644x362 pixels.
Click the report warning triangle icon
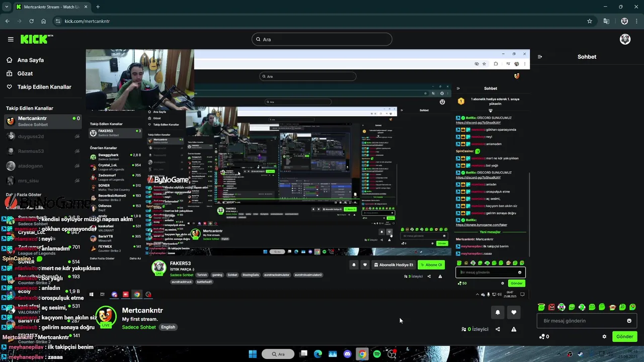coord(514,329)
